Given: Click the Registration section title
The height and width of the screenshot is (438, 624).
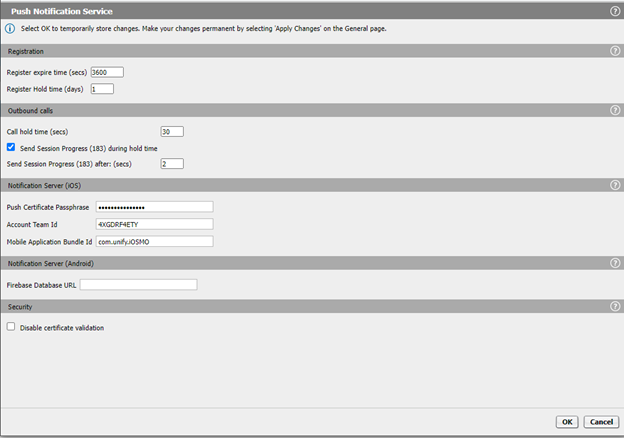Looking at the screenshot, I should click(26, 51).
